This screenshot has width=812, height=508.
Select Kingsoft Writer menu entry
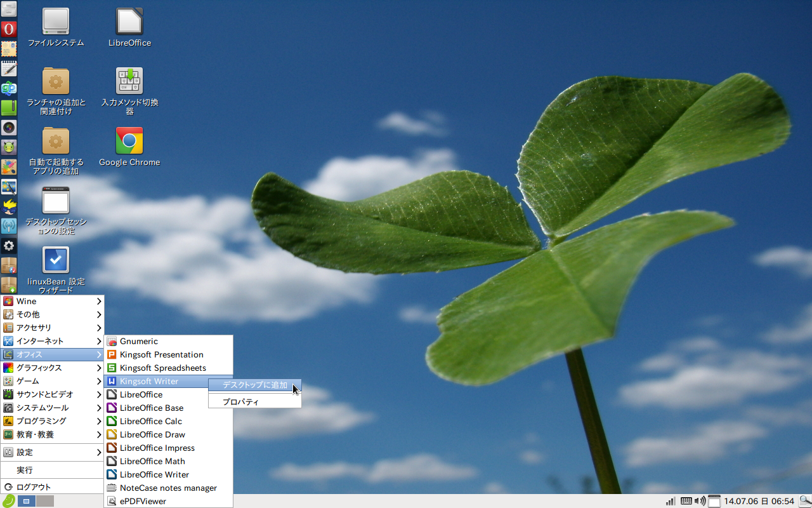pos(157,381)
